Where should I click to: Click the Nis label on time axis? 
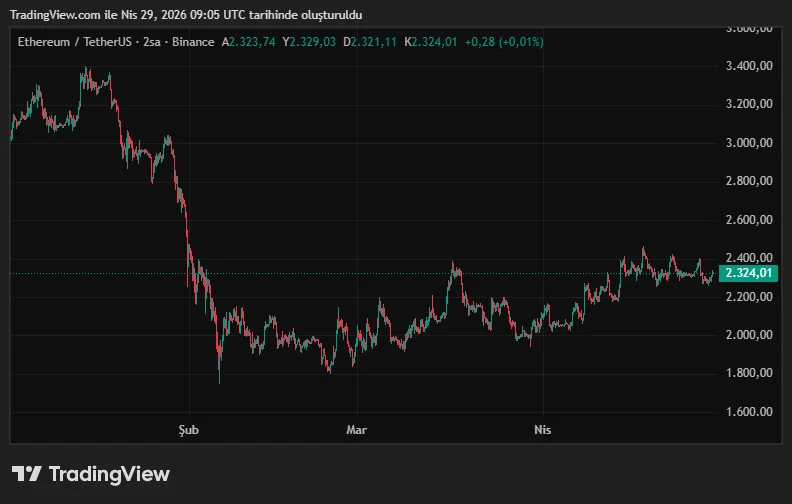pyautogui.click(x=542, y=430)
